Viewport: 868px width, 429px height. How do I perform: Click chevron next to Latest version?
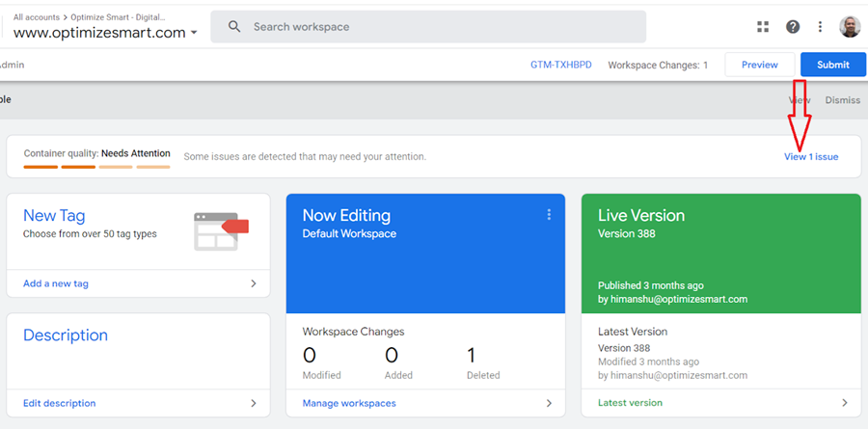pos(844,403)
